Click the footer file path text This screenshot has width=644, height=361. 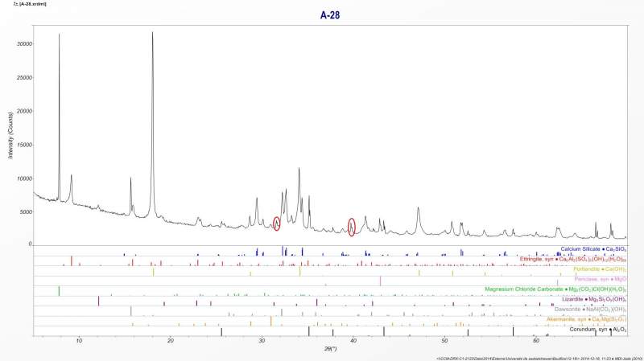point(539,359)
